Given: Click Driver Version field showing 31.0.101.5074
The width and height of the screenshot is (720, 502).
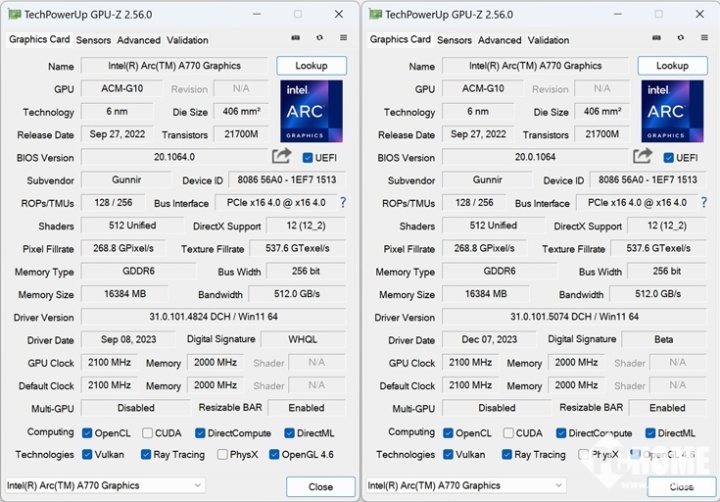Looking at the screenshot, I should 574,317.
